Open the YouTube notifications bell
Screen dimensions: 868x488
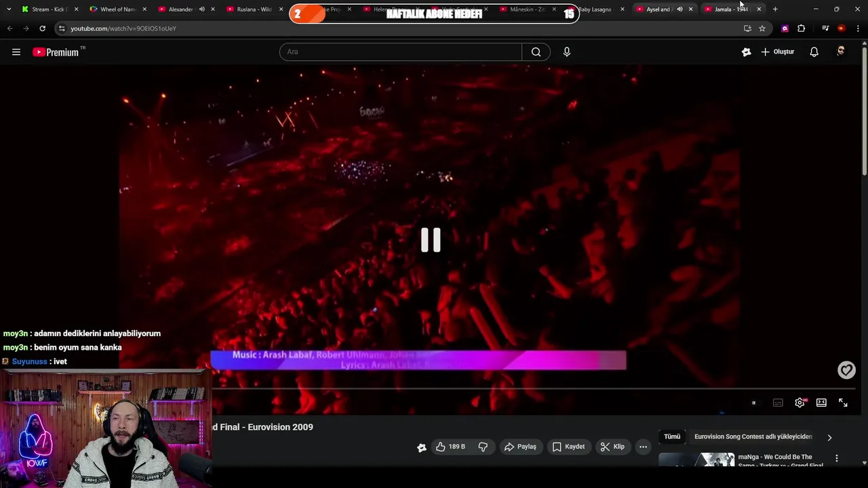tap(814, 52)
